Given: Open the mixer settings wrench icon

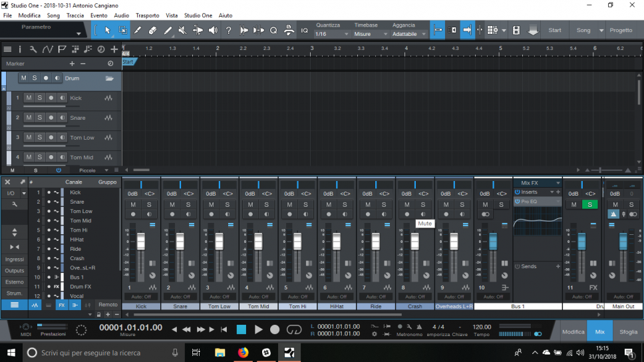Looking at the screenshot, I should click(14, 205).
